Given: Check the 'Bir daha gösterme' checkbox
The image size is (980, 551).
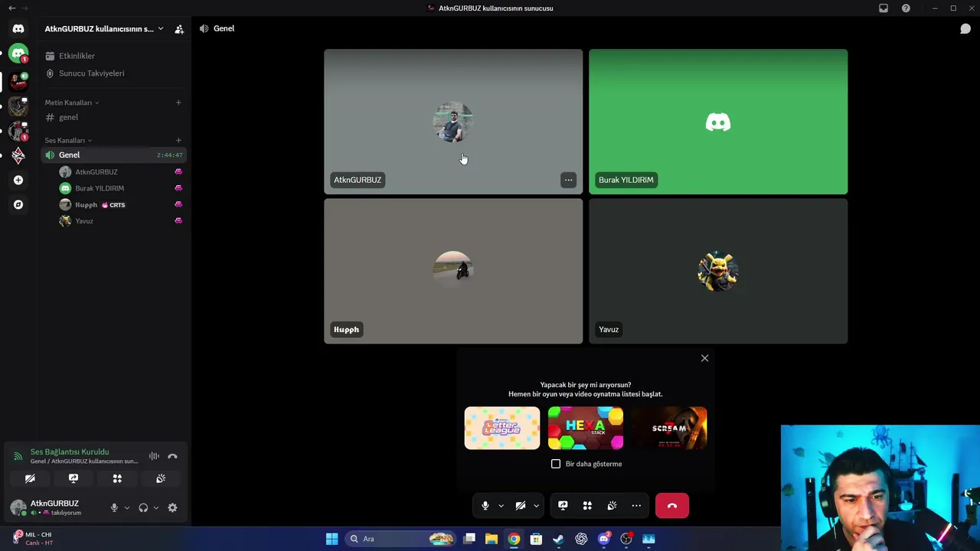Looking at the screenshot, I should 556,464.
